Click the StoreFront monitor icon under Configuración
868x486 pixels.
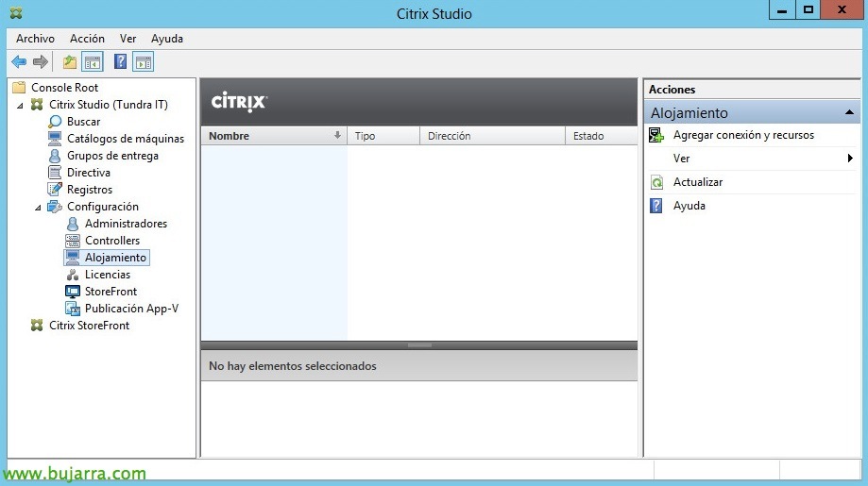click(x=73, y=292)
